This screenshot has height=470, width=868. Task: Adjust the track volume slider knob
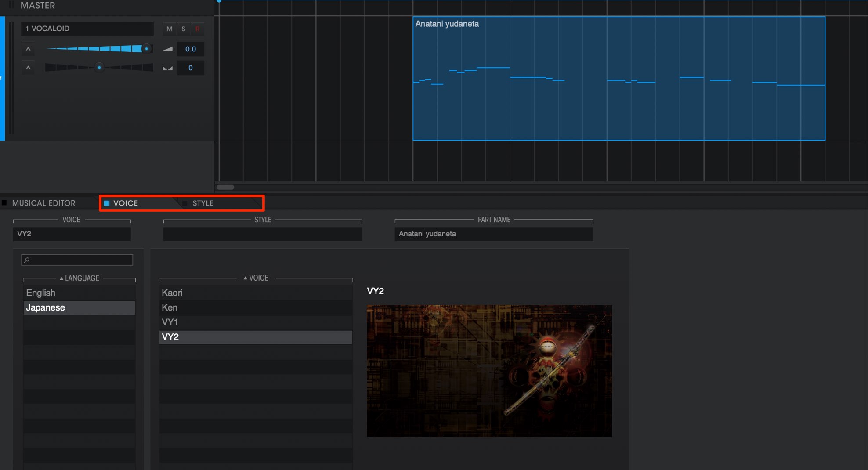(146, 49)
